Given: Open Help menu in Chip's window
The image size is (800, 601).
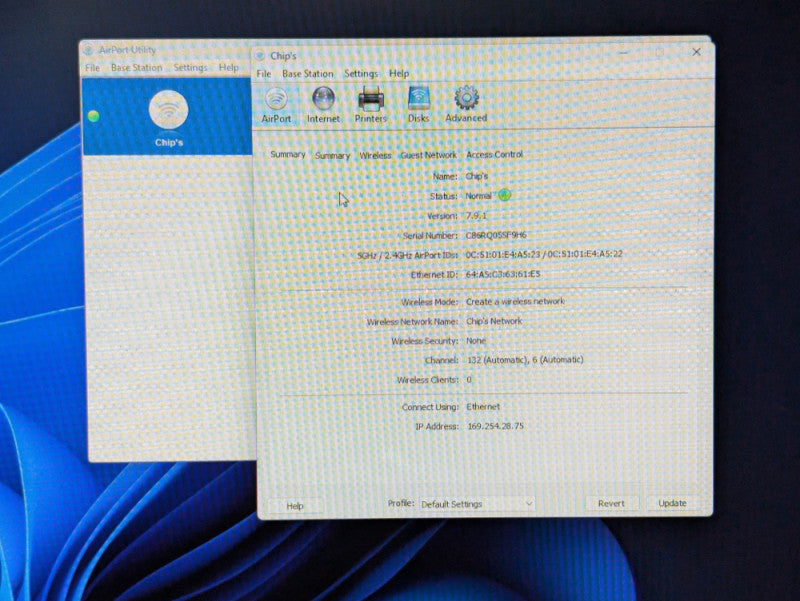Looking at the screenshot, I should [399, 73].
